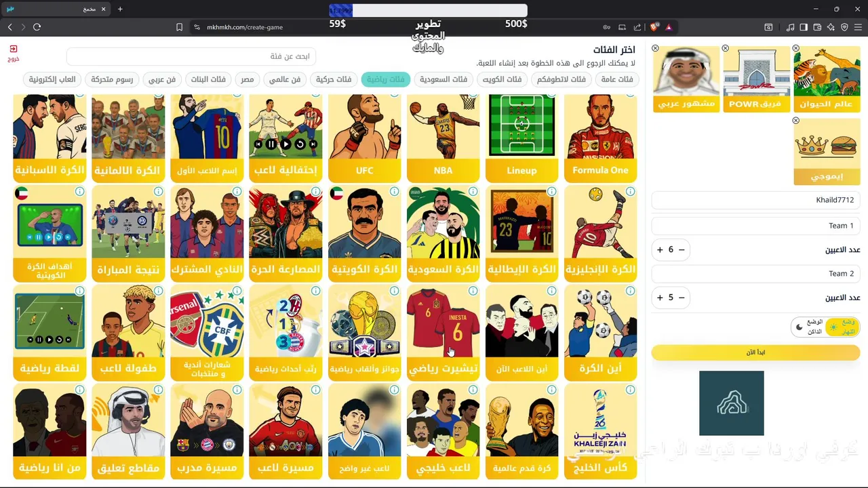Reload the page

37,27
